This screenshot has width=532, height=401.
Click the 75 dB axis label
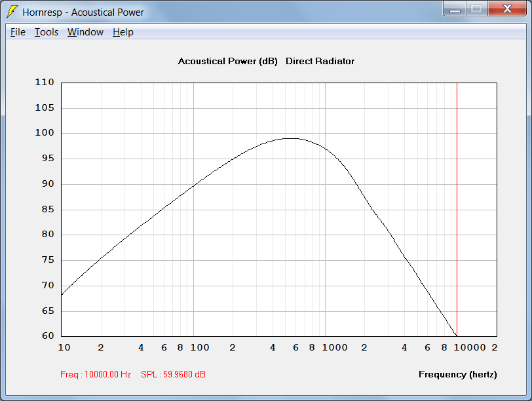[x=48, y=259]
